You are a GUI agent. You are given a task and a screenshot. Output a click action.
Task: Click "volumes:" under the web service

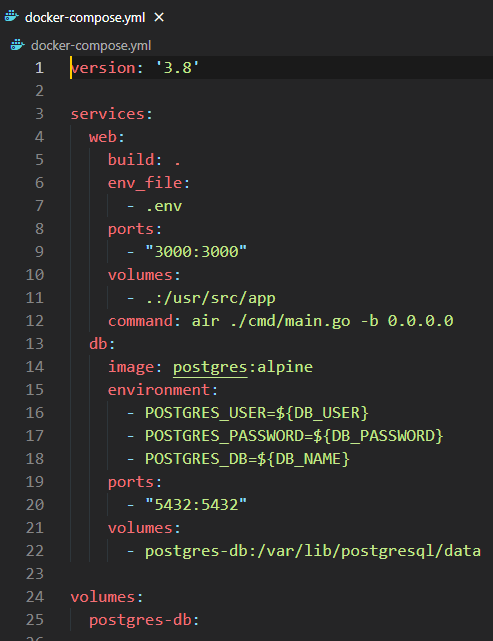[144, 275]
